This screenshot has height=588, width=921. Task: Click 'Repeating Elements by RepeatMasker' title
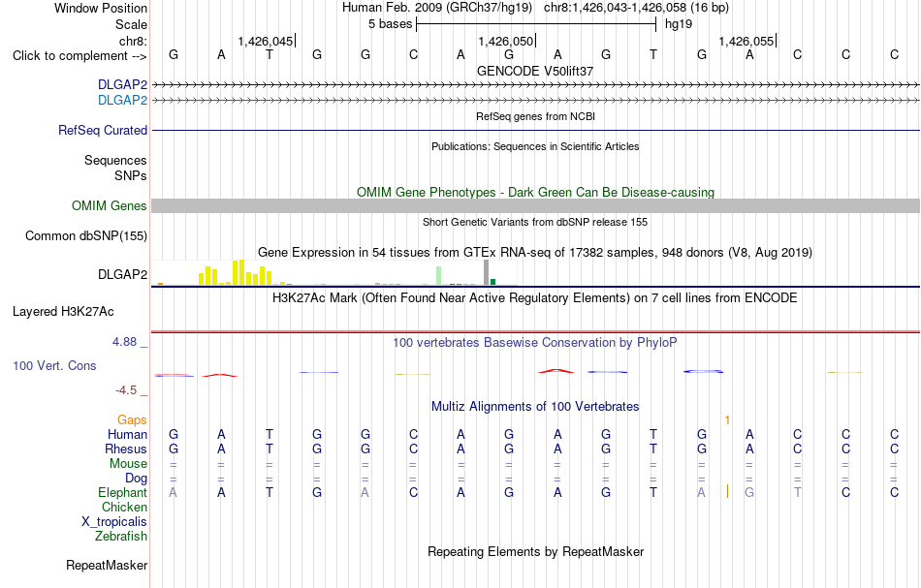pos(535,551)
